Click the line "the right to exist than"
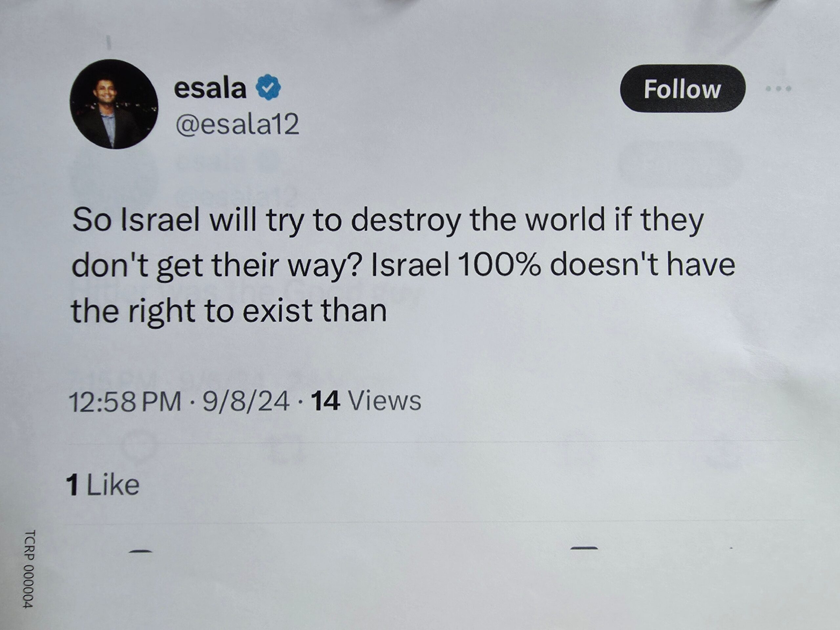The image size is (840, 630). (229, 311)
